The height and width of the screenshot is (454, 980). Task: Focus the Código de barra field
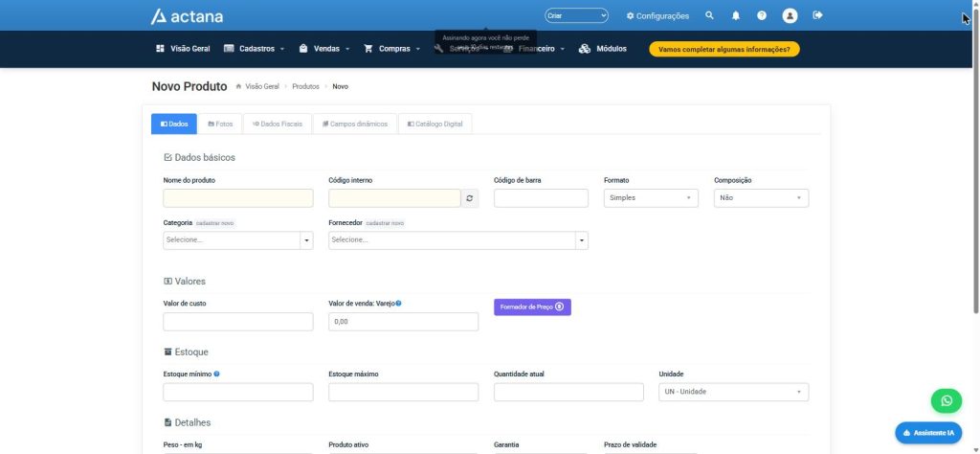pyautogui.click(x=541, y=198)
